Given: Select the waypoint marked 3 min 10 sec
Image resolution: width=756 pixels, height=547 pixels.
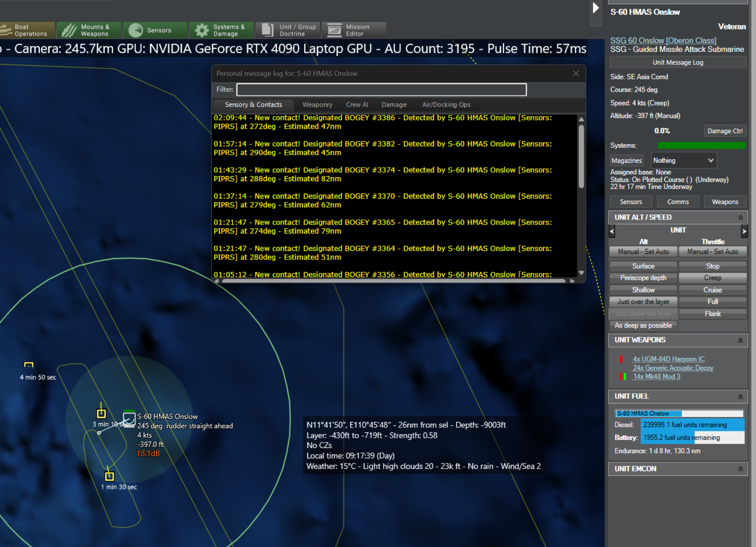Looking at the screenshot, I should [101, 413].
